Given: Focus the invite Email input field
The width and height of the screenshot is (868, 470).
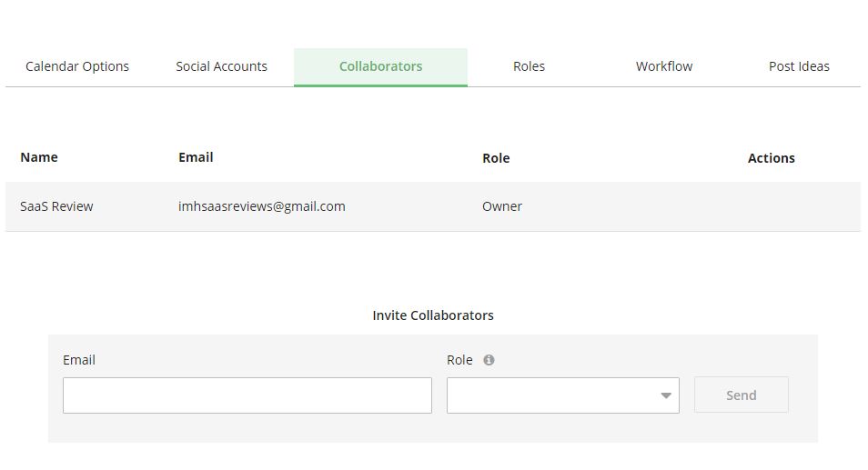Looking at the screenshot, I should 247,395.
